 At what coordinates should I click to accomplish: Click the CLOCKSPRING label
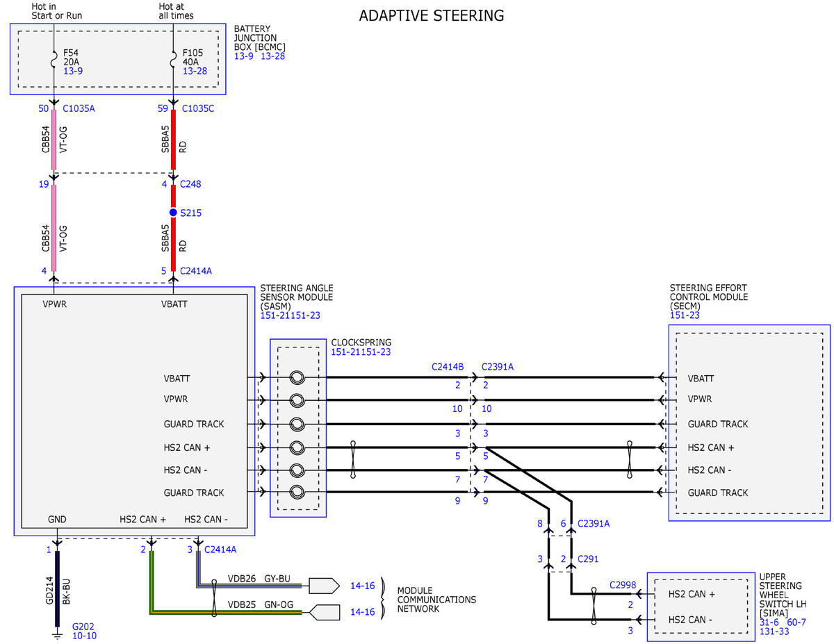(361, 342)
